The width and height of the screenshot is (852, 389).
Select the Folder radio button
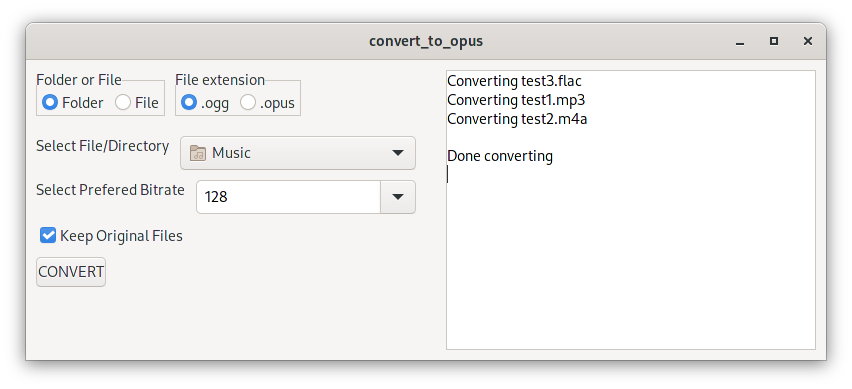pyautogui.click(x=50, y=102)
